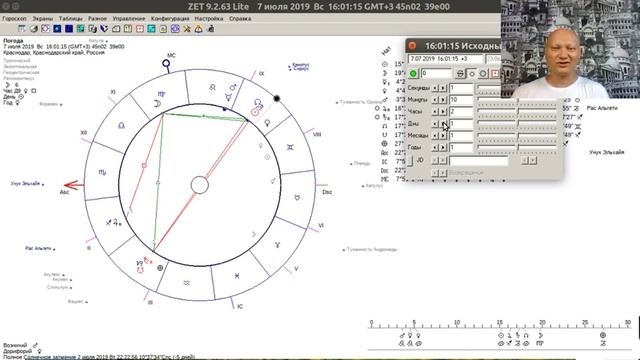Screen dimensions: 640x360
Task: Click the dark blue checkmark-shaped toolbar icon
Action: [x=104, y=29]
